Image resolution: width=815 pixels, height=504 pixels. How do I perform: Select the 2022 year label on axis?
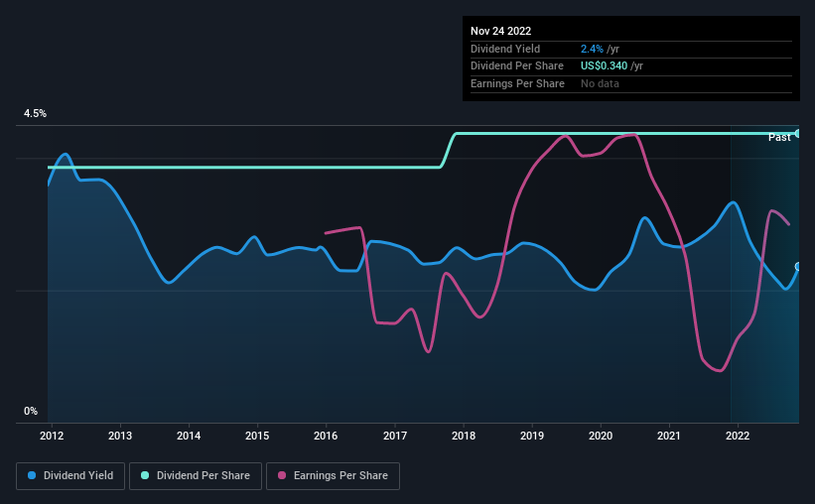tap(737, 436)
